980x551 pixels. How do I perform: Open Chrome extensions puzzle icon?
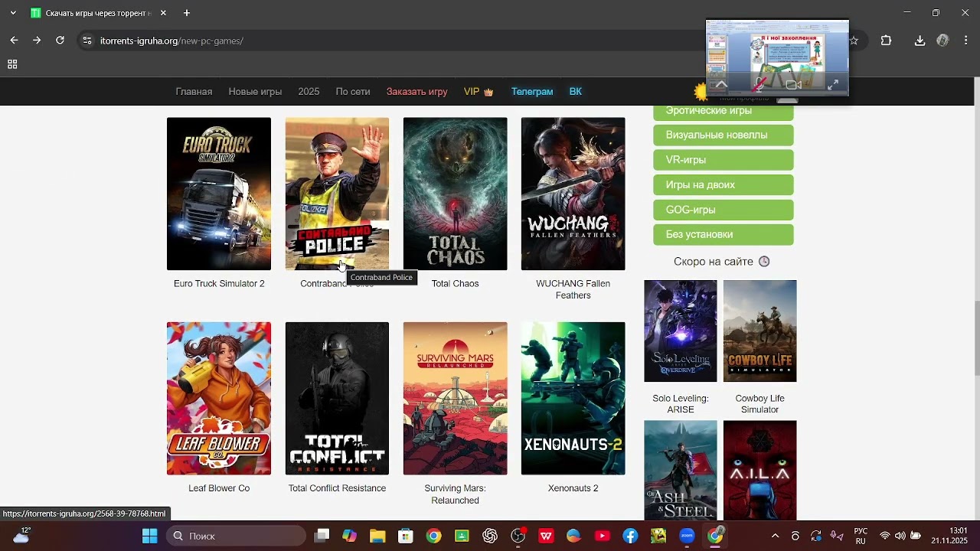[x=886, y=41]
